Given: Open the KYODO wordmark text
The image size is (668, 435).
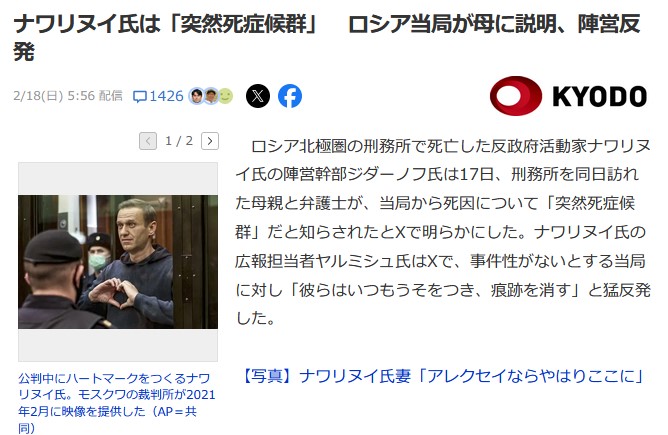Looking at the screenshot, I should click(x=599, y=96).
